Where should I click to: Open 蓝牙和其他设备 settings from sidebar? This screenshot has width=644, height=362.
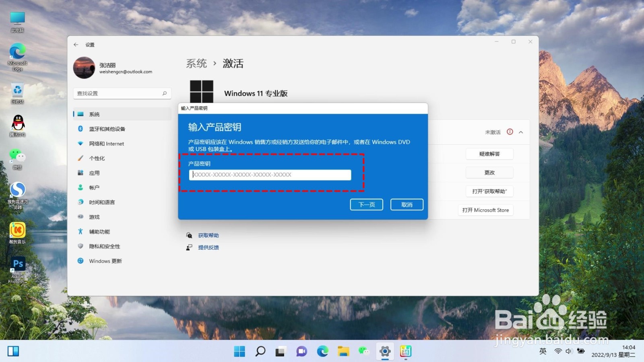point(107,129)
